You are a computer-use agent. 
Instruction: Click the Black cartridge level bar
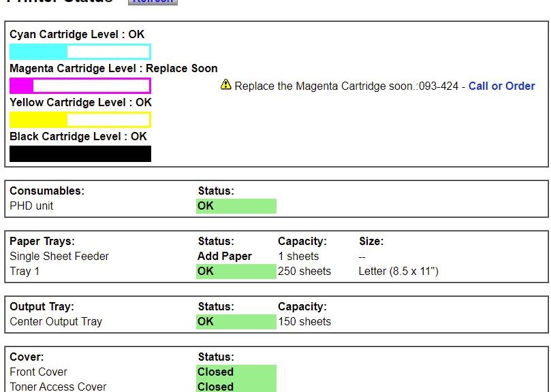point(80,154)
